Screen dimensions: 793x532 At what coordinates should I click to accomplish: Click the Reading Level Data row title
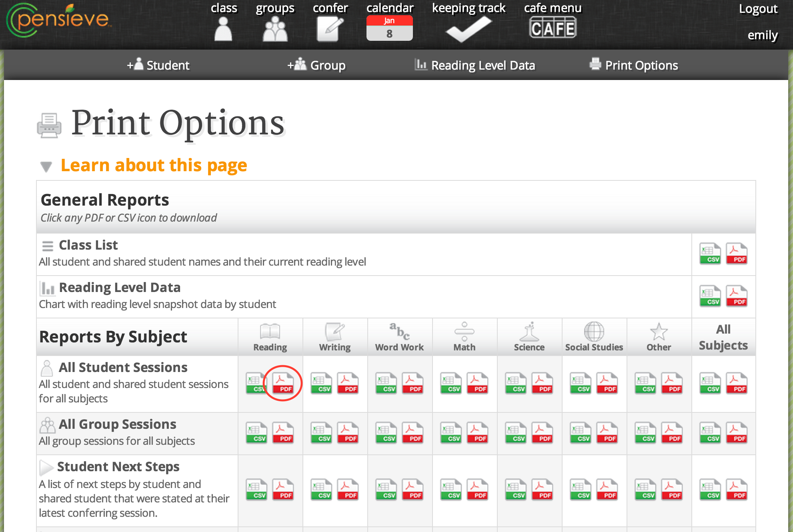[x=120, y=287]
